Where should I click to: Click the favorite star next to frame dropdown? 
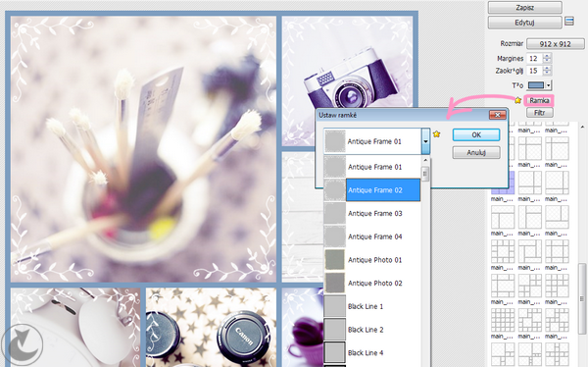pyautogui.click(x=436, y=134)
